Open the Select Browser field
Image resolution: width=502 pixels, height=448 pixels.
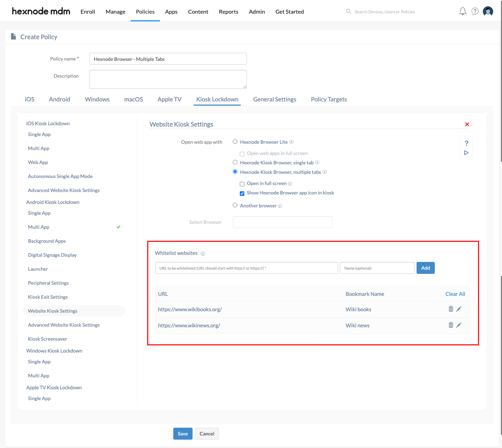pos(283,222)
